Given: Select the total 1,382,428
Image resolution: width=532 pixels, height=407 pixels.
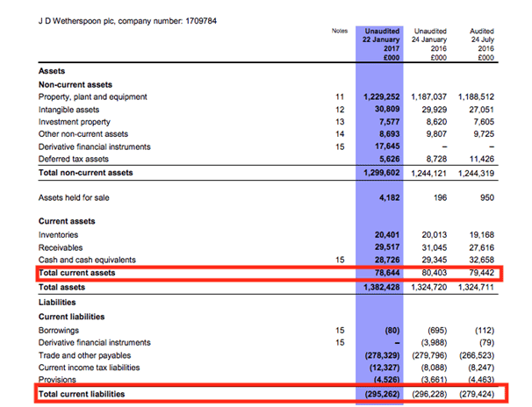Looking at the screenshot, I should 382,288.
